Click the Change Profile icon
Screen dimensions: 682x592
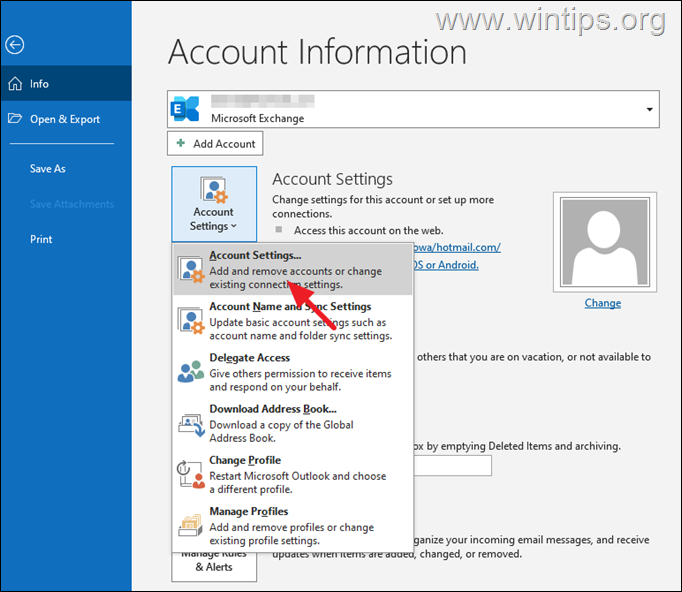click(x=190, y=474)
